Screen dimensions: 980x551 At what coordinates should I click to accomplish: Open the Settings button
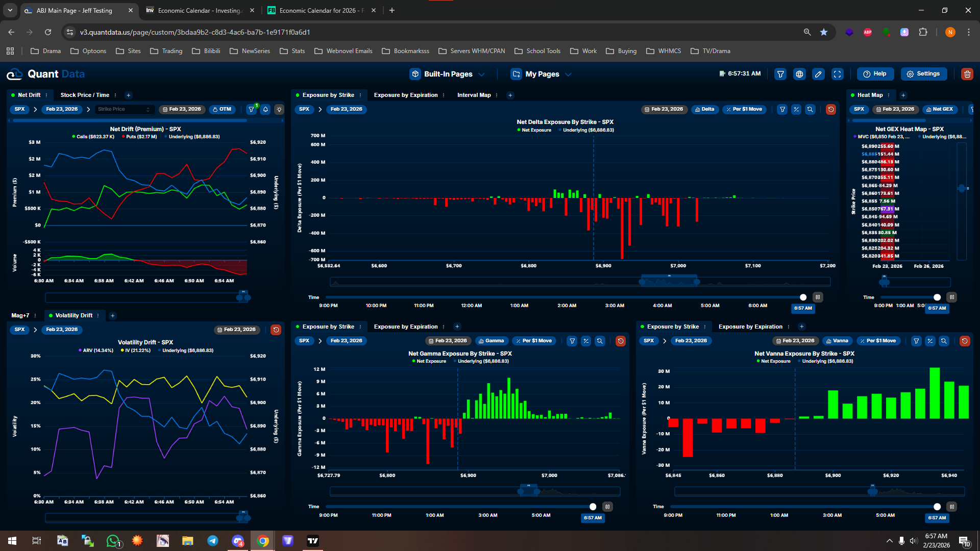coord(923,74)
